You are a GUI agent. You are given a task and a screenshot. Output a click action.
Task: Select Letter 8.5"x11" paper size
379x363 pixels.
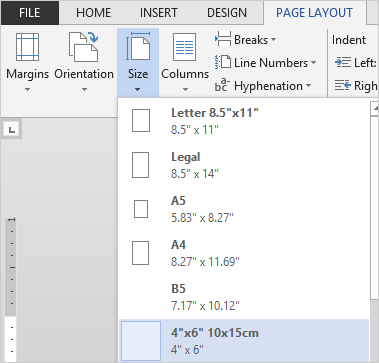244,120
